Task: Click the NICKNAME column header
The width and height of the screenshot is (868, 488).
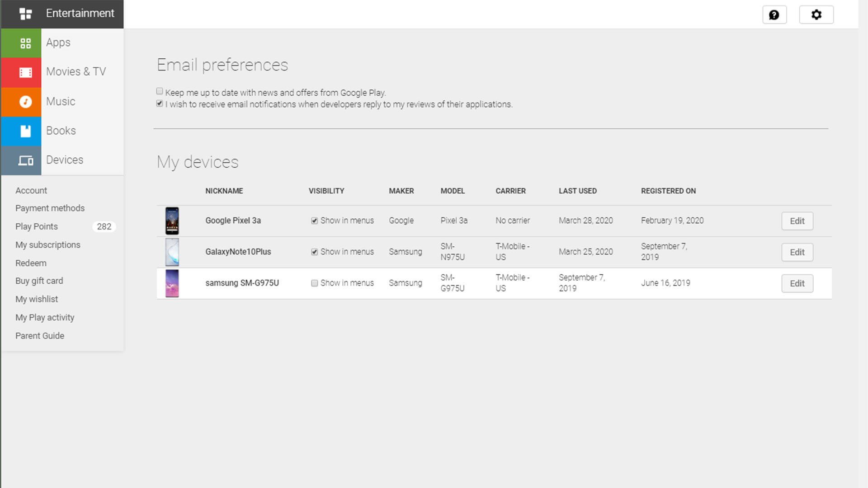Action: pyautogui.click(x=224, y=191)
